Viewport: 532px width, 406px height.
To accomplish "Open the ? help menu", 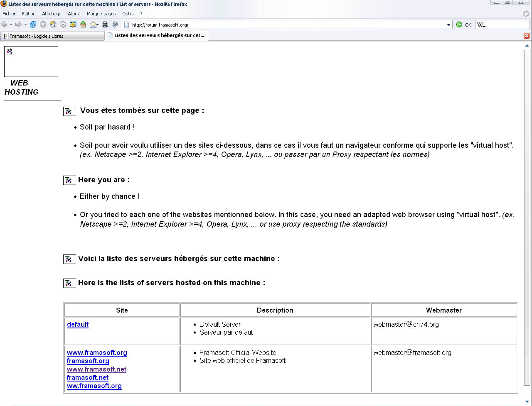I will pos(141,14).
